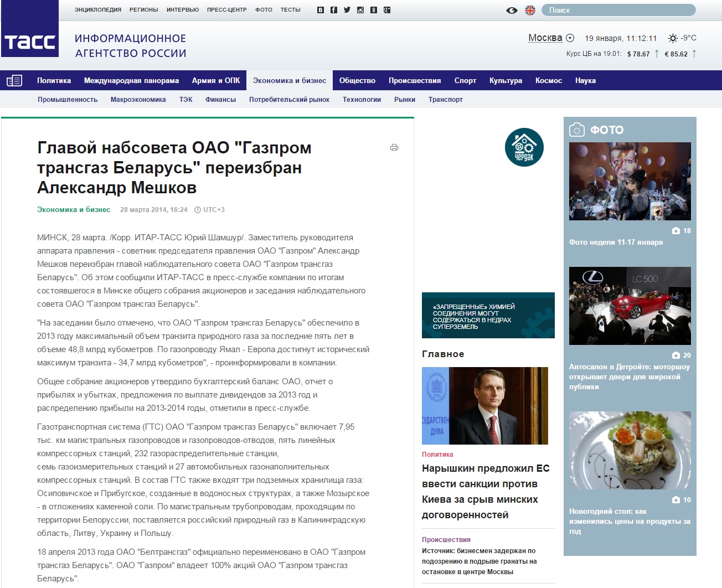
Task: Click the green arrow next to dollar rate
Action: point(657,54)
